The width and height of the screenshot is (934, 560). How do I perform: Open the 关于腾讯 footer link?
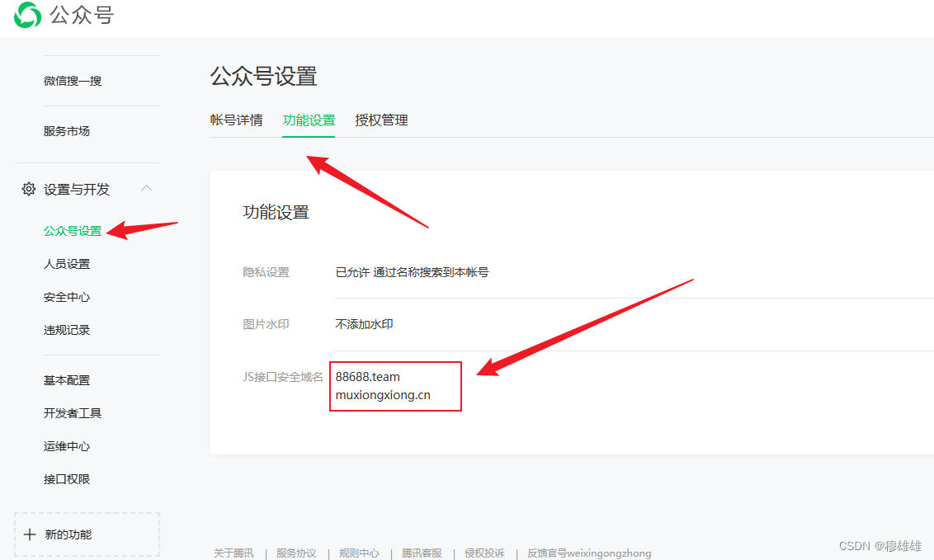(233, 553)
